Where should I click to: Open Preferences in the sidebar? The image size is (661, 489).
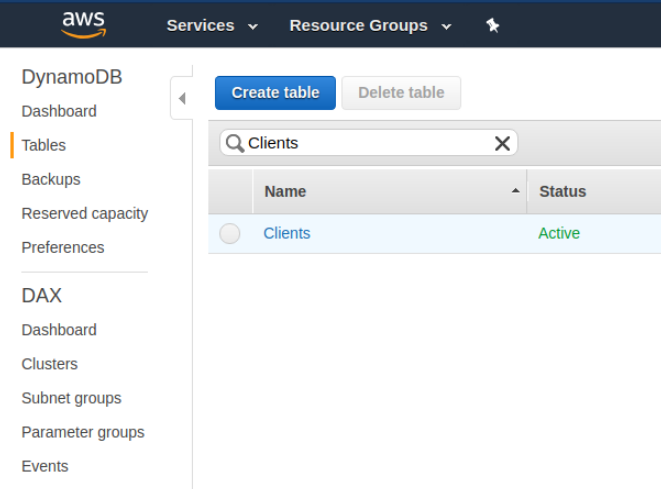[x=63, y=247]
